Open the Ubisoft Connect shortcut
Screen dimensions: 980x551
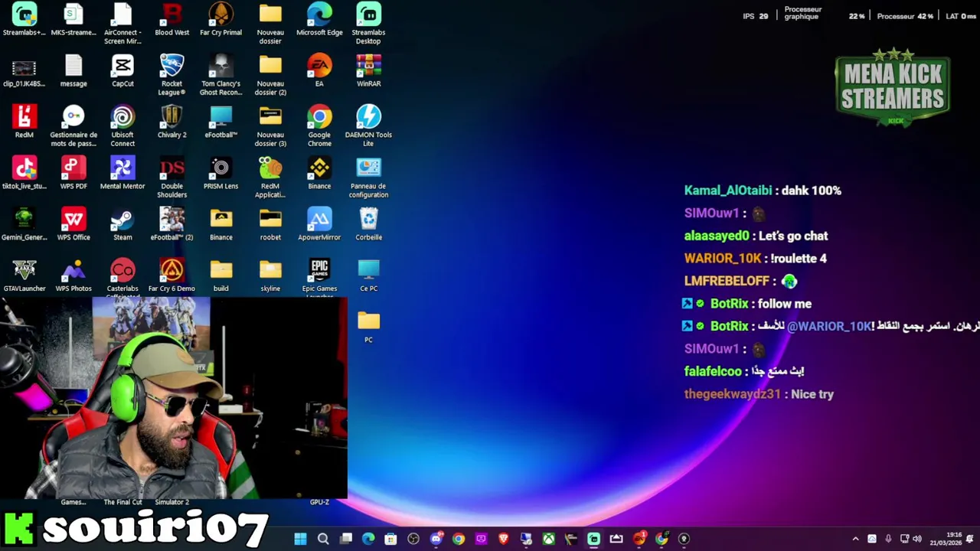pyautogui.click(x=122, y=126)
